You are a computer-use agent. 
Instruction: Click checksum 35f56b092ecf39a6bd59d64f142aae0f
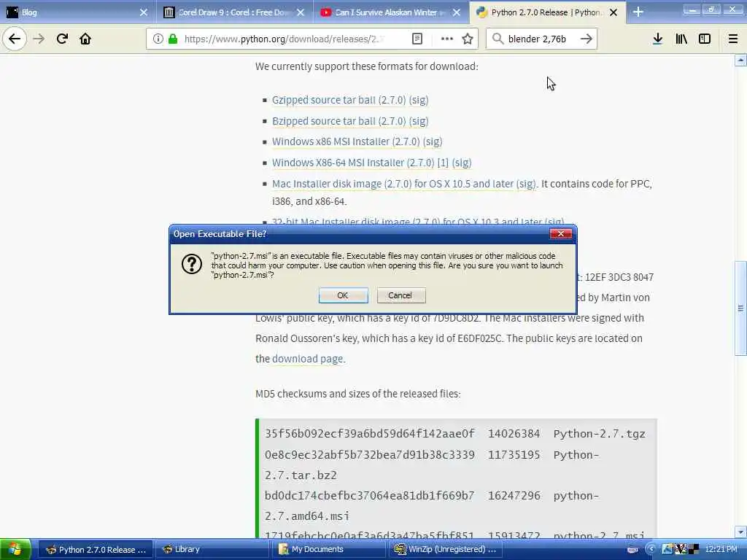370,434
